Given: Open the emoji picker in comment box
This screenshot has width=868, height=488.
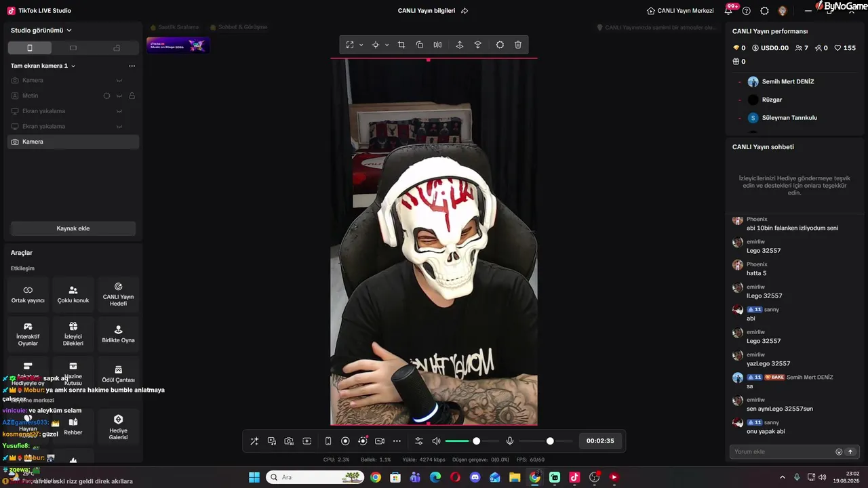Looking at the screenshot, I should click(x=839, y=452).
